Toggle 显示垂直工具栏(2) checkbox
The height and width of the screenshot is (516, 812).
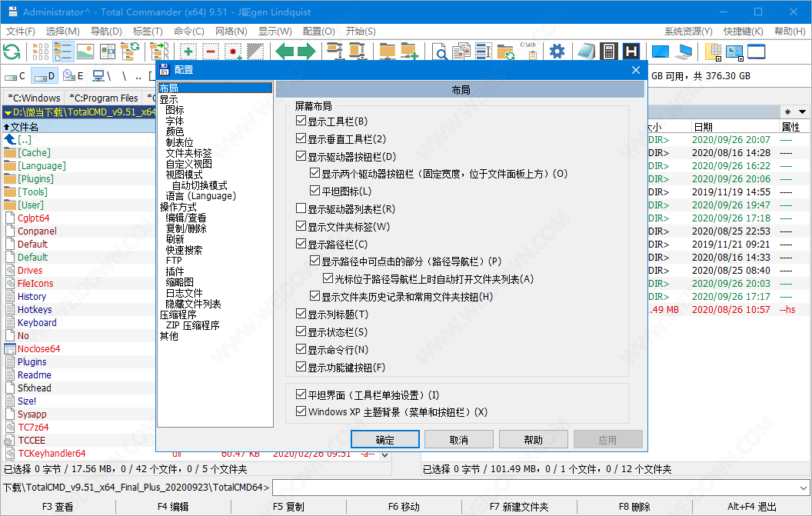point(301,139)
